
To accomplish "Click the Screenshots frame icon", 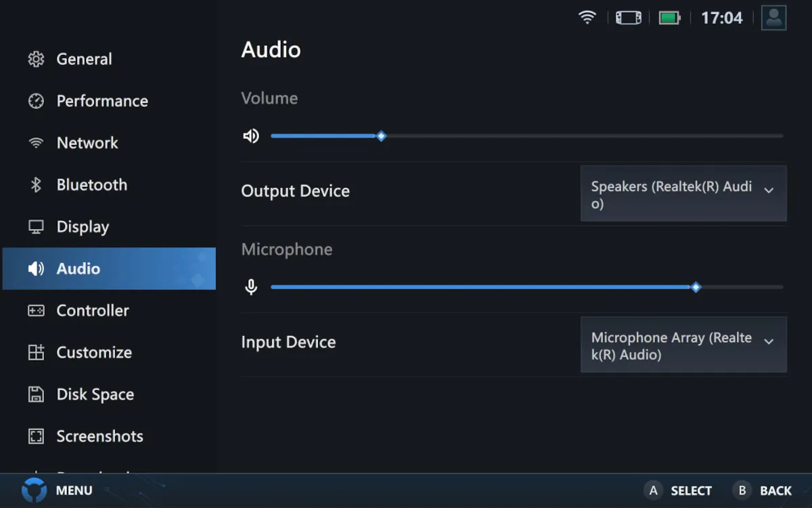I will (36, 436).
